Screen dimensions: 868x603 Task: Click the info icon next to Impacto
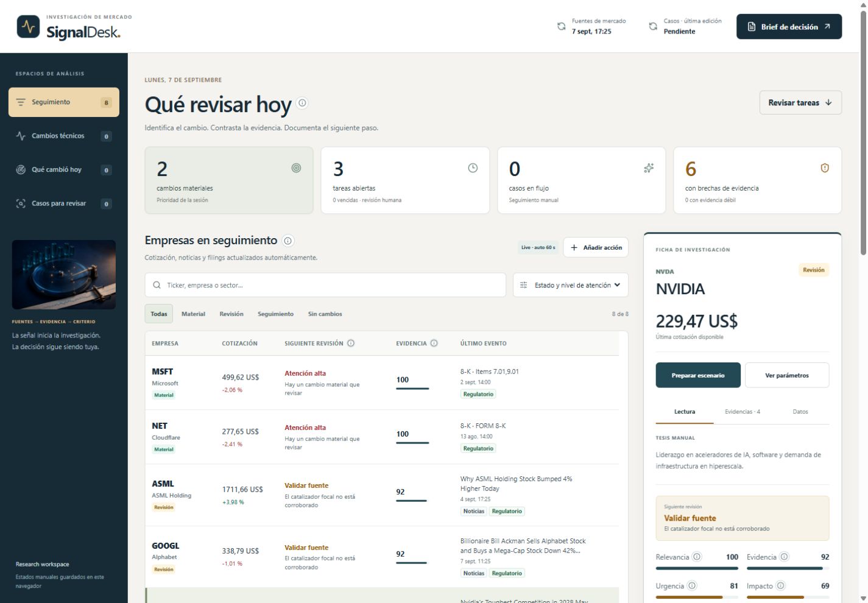click(780, 586)
